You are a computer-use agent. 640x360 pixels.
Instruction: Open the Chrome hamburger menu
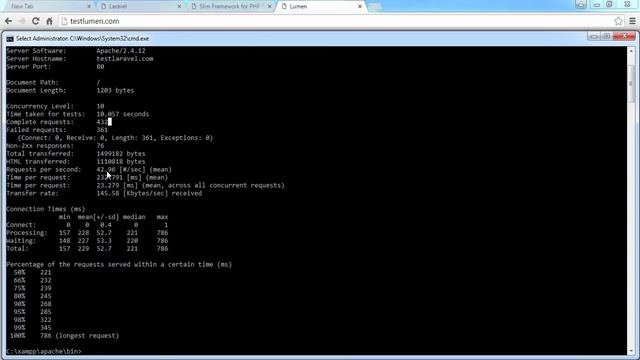(x=632, y=21)
